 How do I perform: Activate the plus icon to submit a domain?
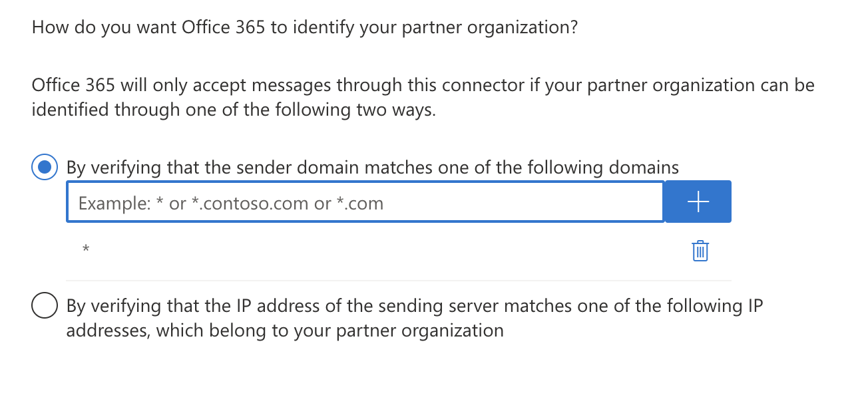(697, 201)
